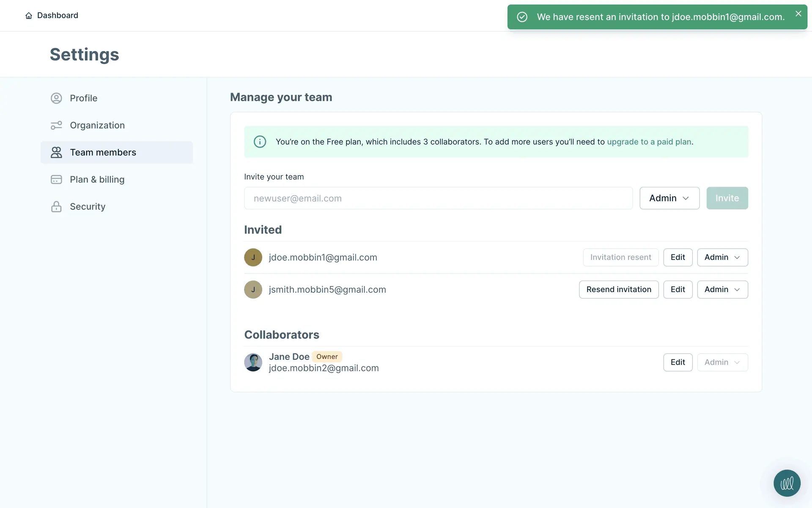Click the Profile user icon in the sidebar
The image size is (812, 508).
(x=56, y=98)
